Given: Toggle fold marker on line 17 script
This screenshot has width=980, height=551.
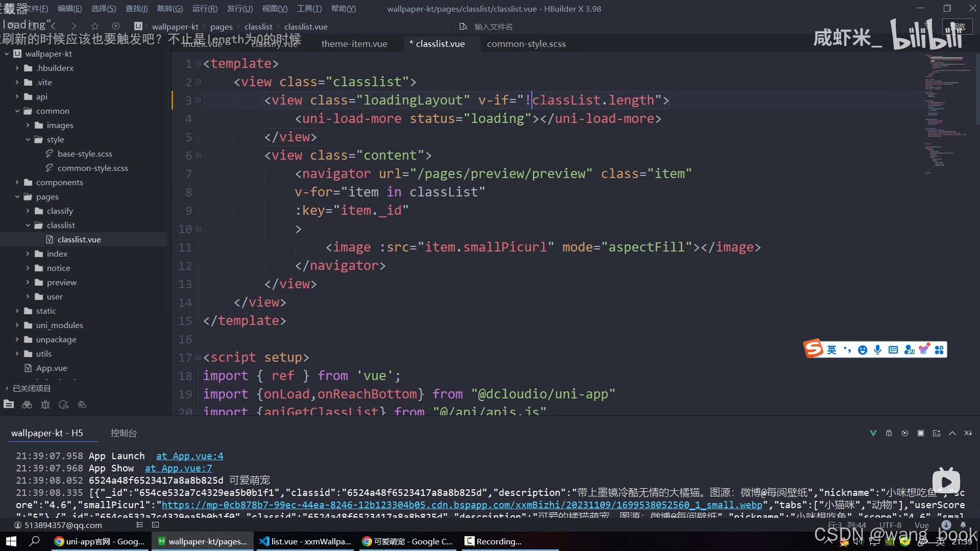Looking at the screenshot, I should [x=199, y=358].
